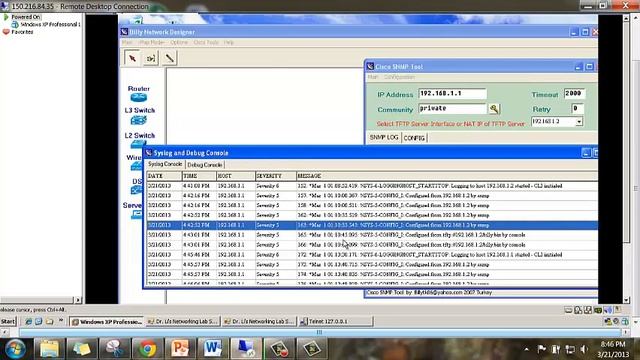Screen dimensions: 640x360
Task: Select syslog row timed 4:41:08 PM
Action: (372, 186)
